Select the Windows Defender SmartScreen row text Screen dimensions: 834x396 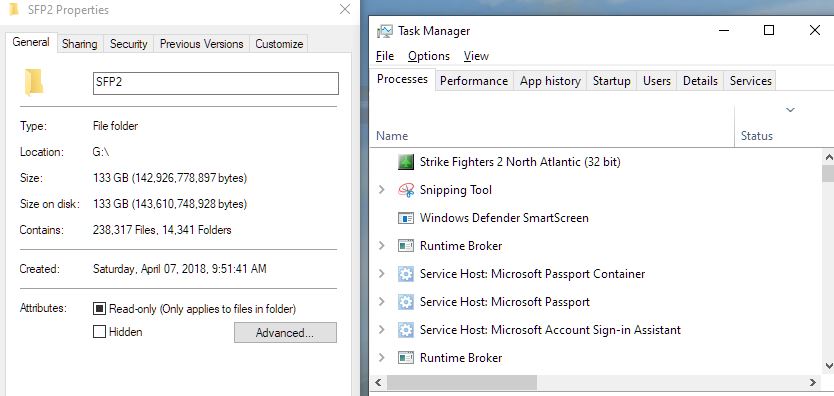(504, 218)
